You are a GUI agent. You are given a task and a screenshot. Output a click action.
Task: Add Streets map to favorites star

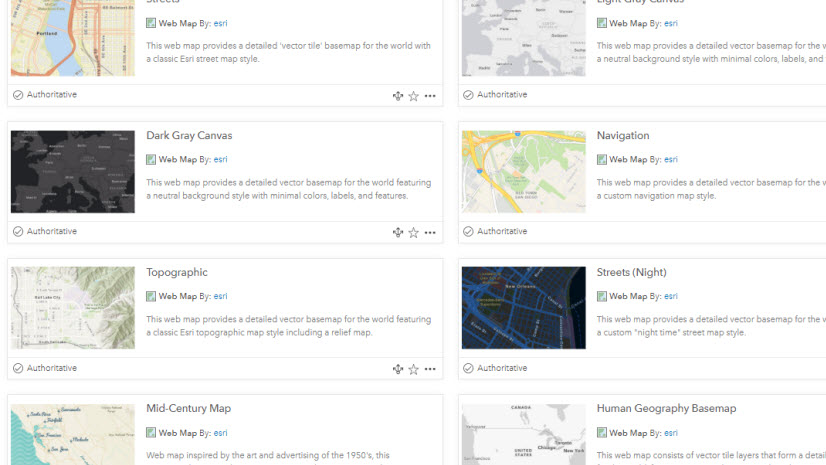pos(414,96)
